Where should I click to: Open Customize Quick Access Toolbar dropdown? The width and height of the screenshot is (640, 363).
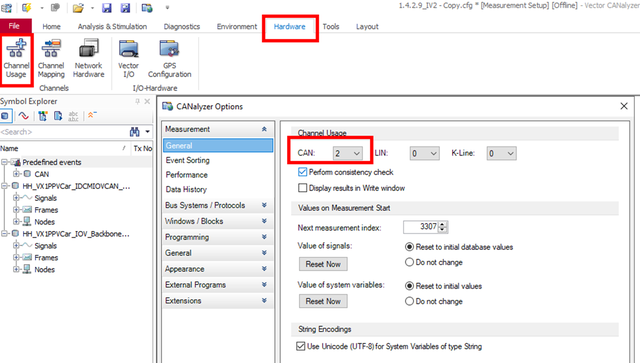tap(167, 7)
